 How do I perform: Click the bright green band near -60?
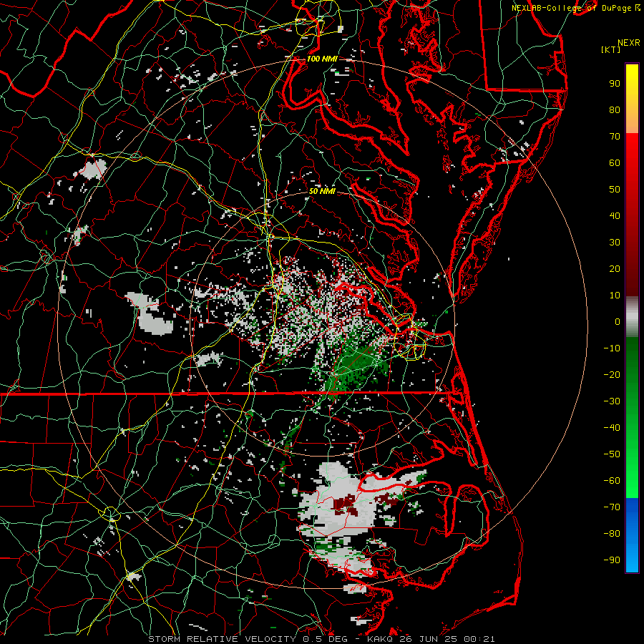coord(632,481)
